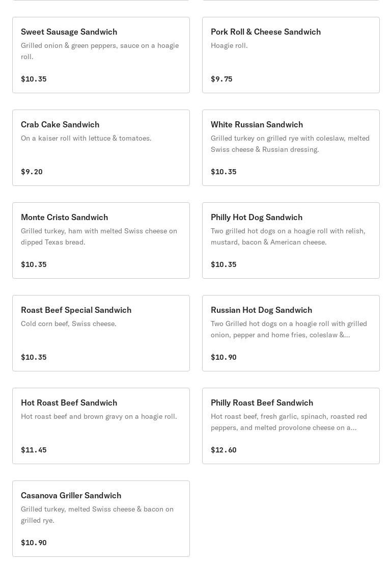Open the White Russian Sandwich card
This screenshot has height=563, width=392.
(291, 148)
